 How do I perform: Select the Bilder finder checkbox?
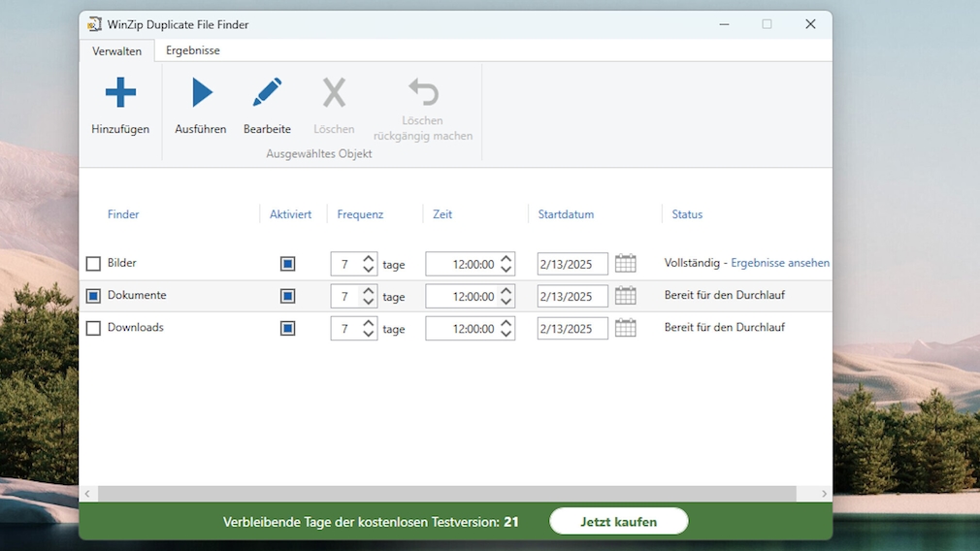click(93, 264)
